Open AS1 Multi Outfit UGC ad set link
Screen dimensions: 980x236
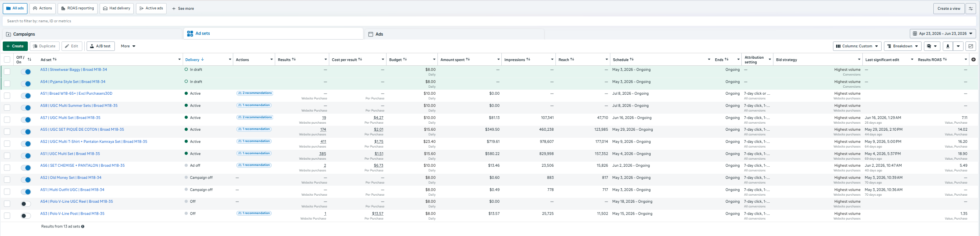[x=72, y=190]
